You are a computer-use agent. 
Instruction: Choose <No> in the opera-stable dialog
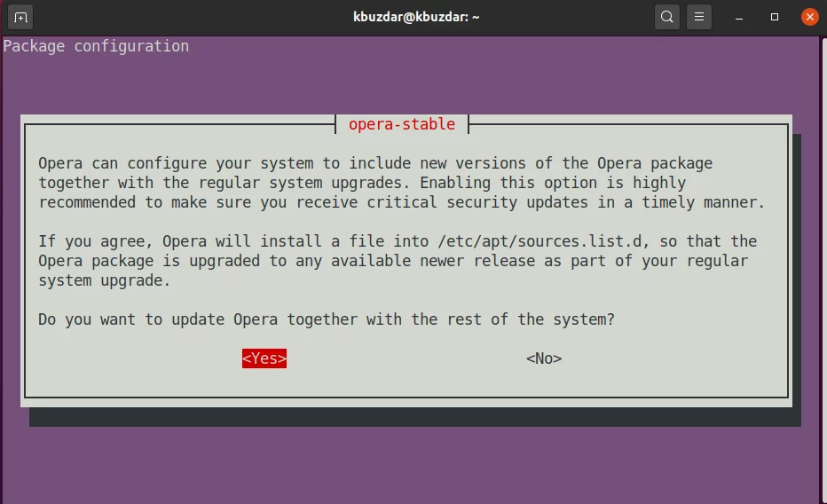(x=544, y=358)
